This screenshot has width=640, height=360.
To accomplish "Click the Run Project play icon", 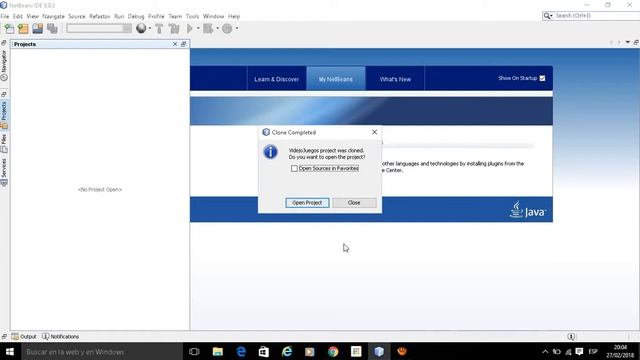I will 190,29.
